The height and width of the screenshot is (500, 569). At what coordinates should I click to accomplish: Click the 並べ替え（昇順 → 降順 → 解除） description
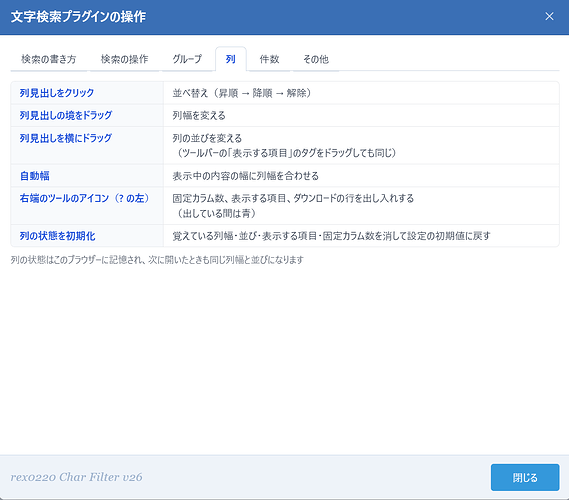coord(242,93)
